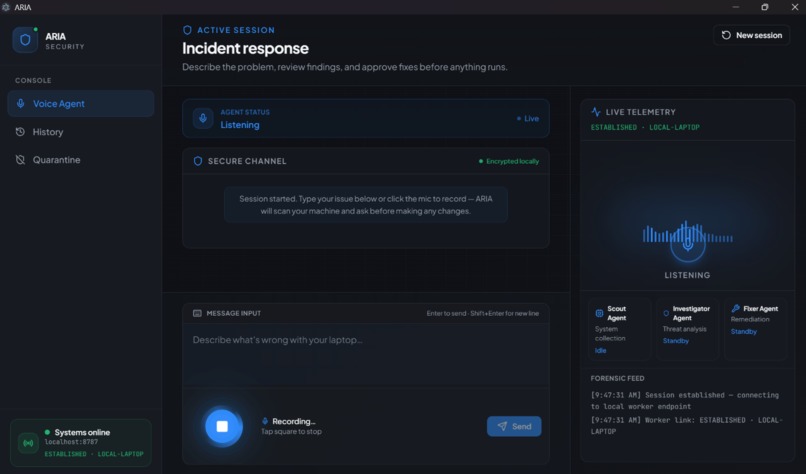Stop recording with the blue square button
Screen dimensions: 806x474
click(222, 426)
